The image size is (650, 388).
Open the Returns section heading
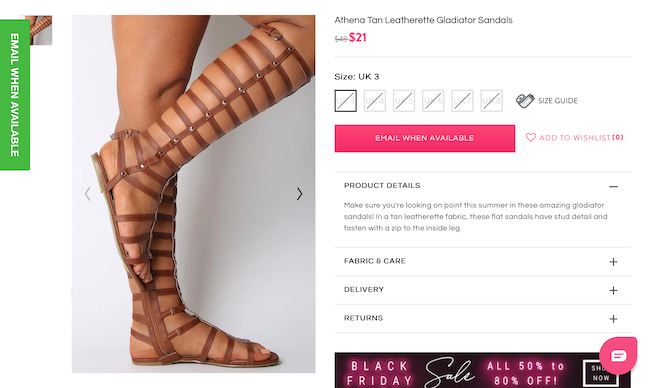coord(363,318)
